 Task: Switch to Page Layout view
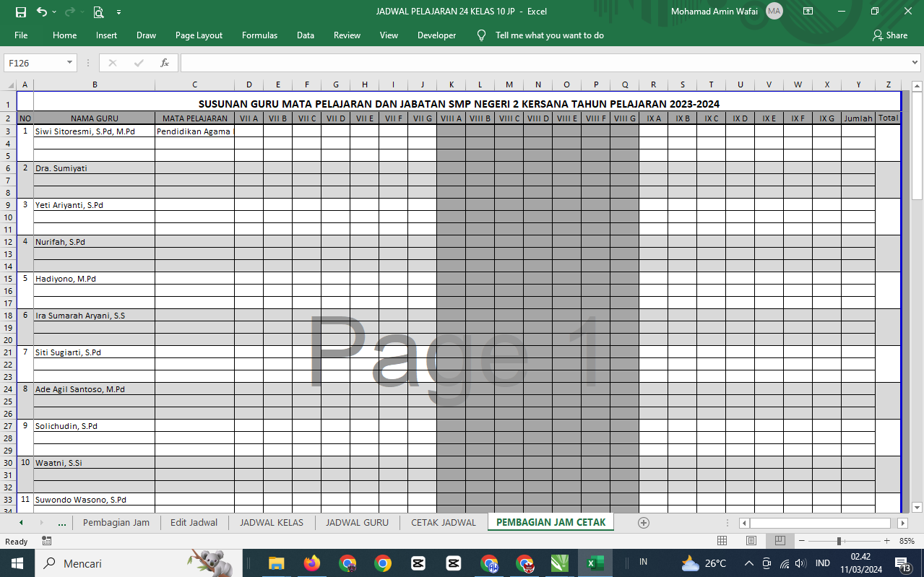click(751, 541)
